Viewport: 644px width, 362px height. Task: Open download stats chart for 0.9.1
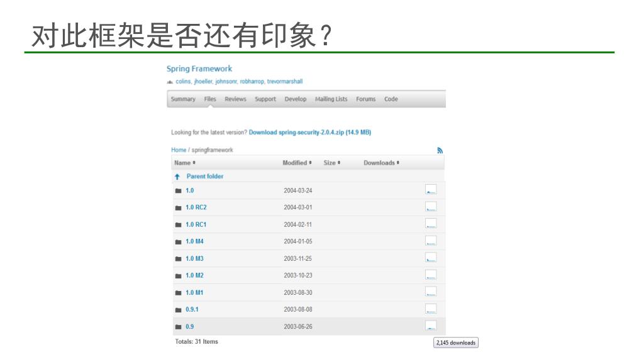point(431,309)
